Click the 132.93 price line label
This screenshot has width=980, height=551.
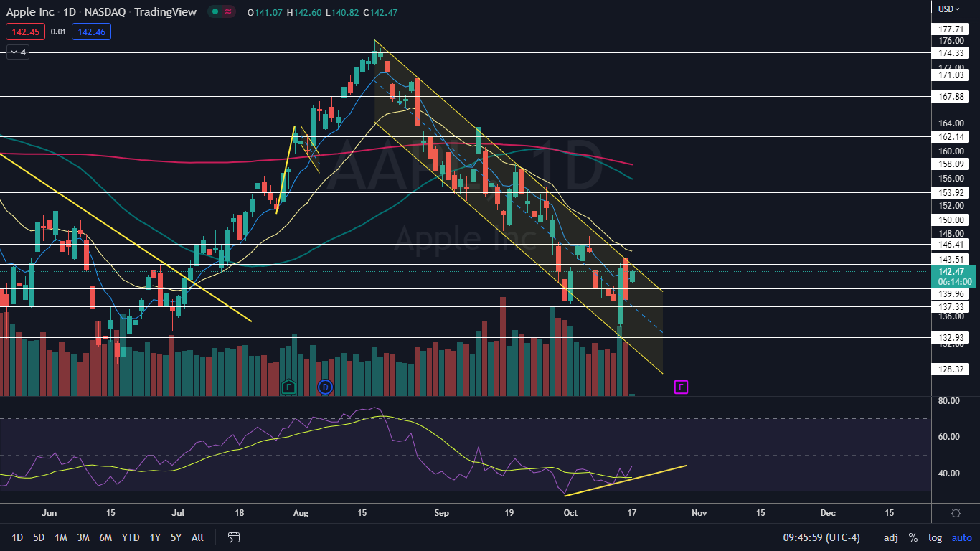[x=951, y=337]
